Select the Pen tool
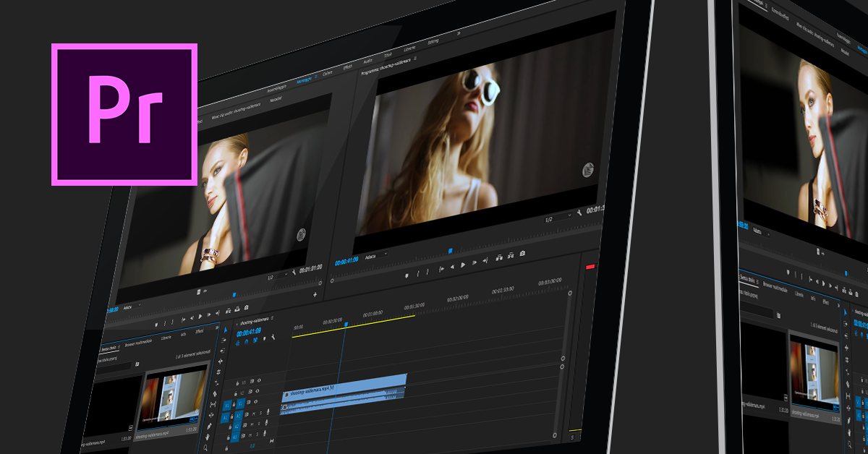 tap(209, 426)
